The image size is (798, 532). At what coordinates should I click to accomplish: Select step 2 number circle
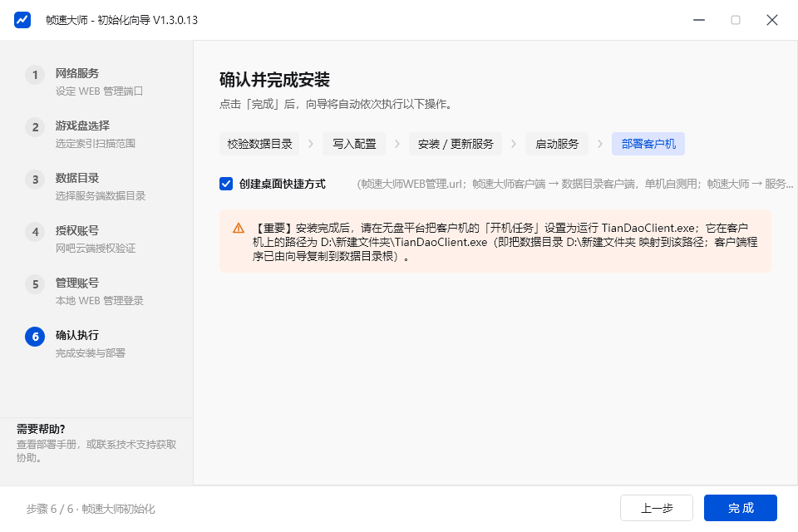(x=35, y=127)
